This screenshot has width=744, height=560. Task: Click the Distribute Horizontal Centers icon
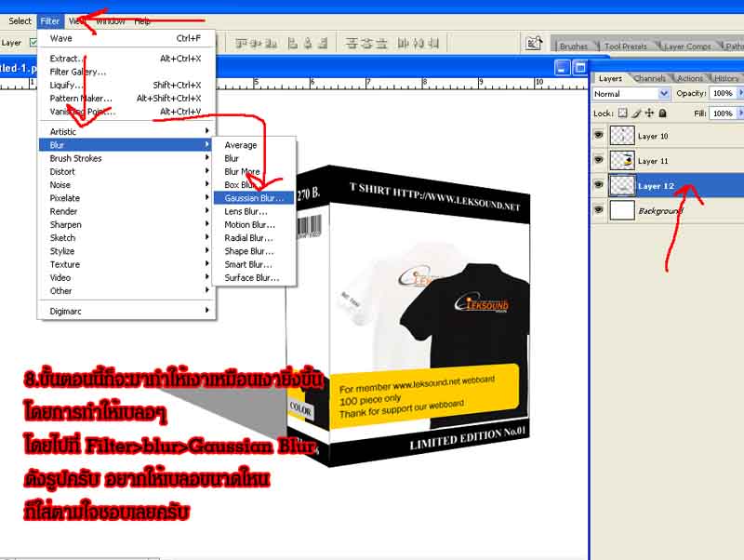click(x=418, y=44)
